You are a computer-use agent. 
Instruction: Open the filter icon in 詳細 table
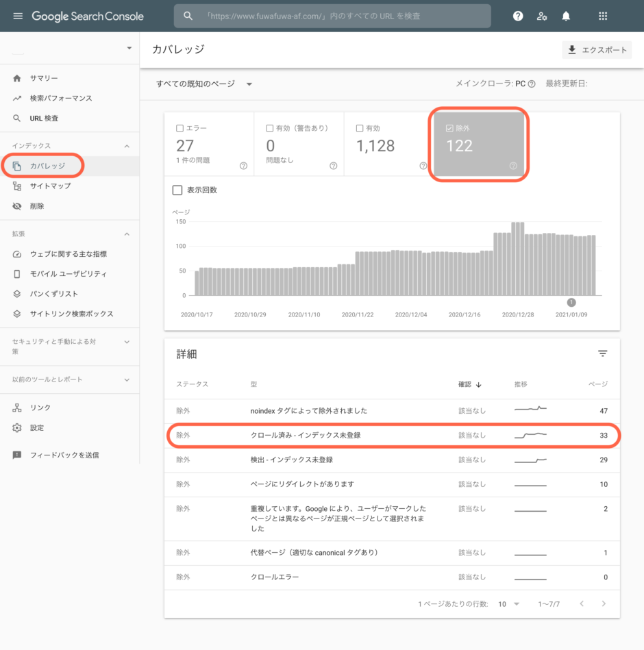click(602, 353)
